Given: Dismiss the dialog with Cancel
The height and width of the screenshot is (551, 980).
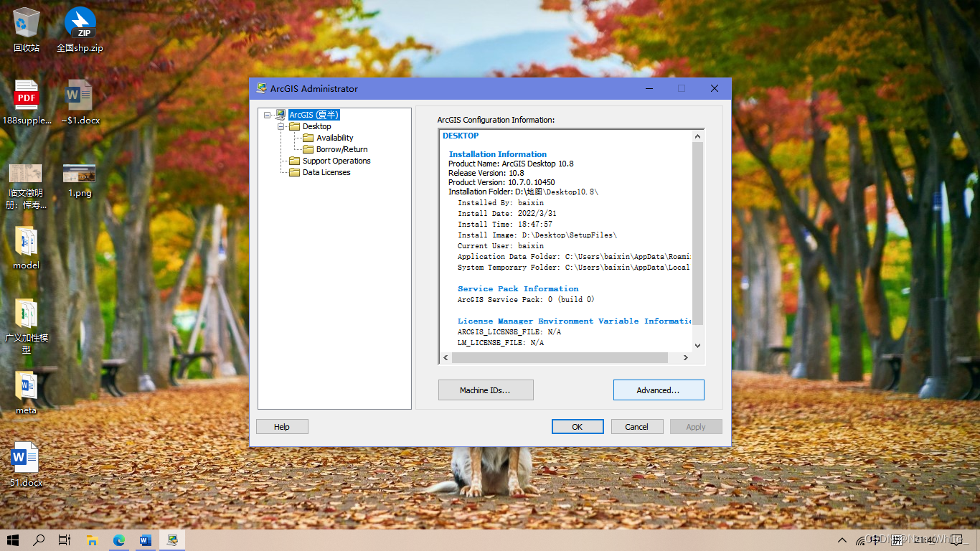Looking at the screenshot, I should 637,427.
